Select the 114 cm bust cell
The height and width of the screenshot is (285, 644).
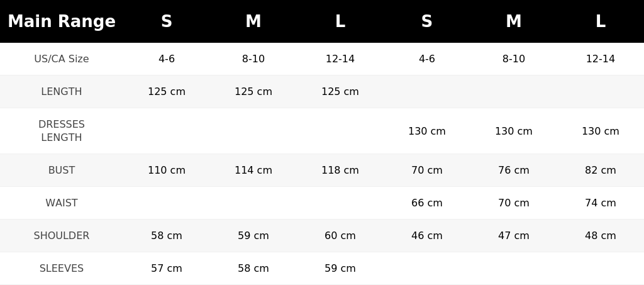point(253,170)
